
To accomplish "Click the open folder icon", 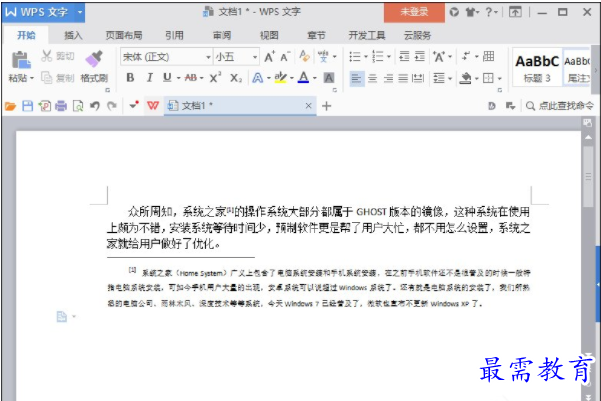I will [10, 106].
